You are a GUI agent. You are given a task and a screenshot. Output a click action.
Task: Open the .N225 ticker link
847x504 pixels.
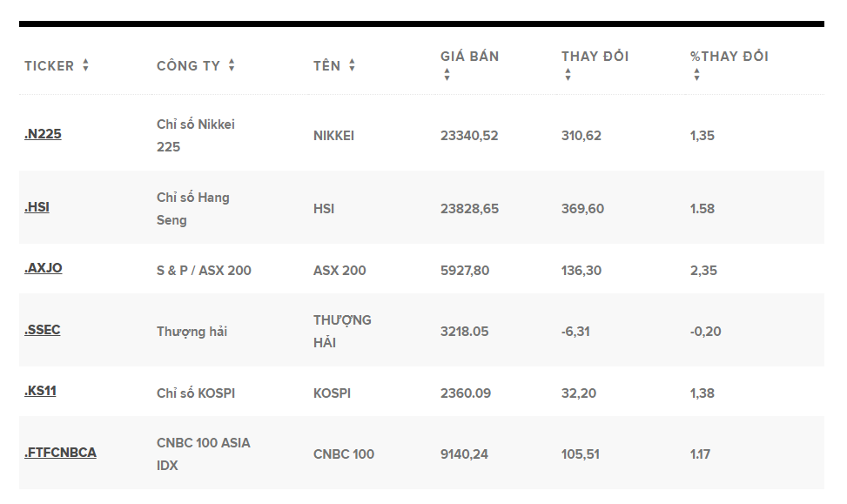43,134
